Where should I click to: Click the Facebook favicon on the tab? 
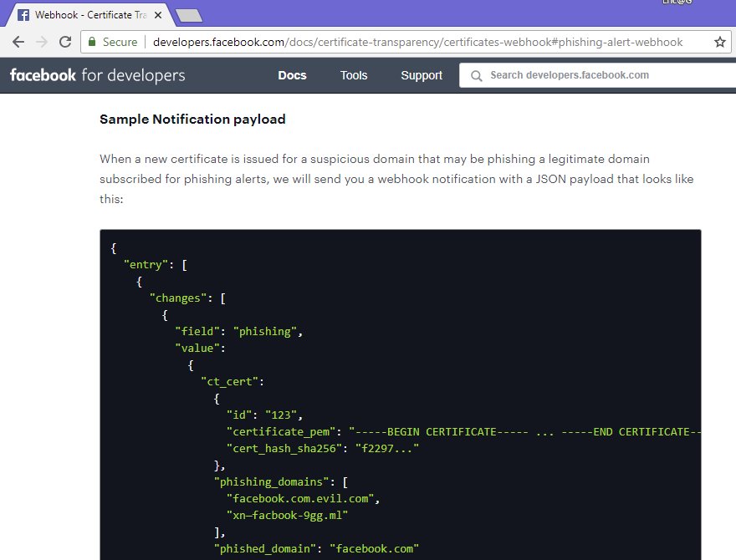23,15
